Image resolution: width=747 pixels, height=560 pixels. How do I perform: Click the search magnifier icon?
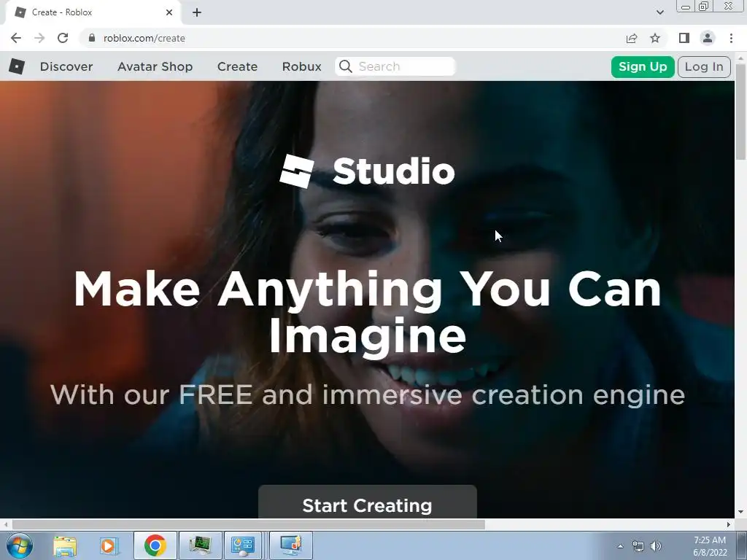coord(346,66)
